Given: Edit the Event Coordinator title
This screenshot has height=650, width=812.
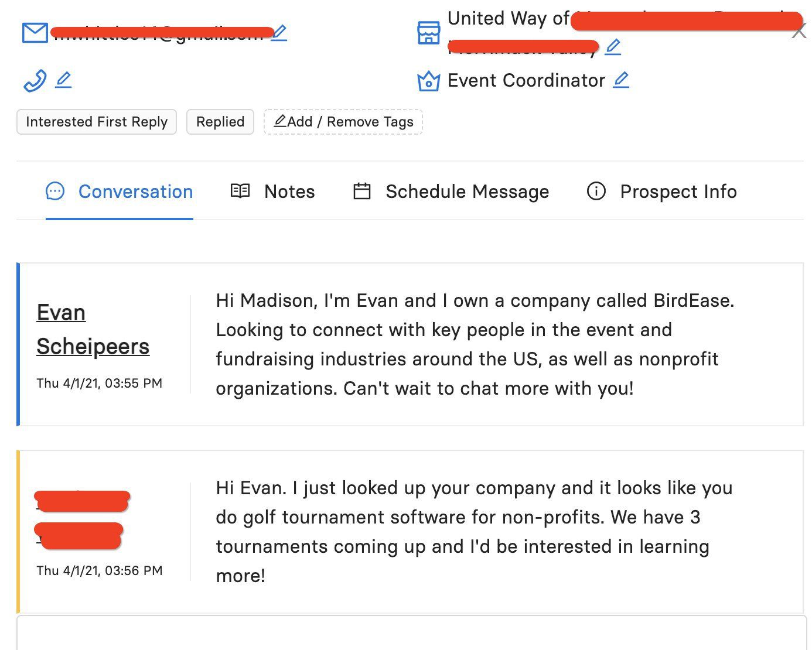Looking at the screenshot, I should (x=621, y=80).
